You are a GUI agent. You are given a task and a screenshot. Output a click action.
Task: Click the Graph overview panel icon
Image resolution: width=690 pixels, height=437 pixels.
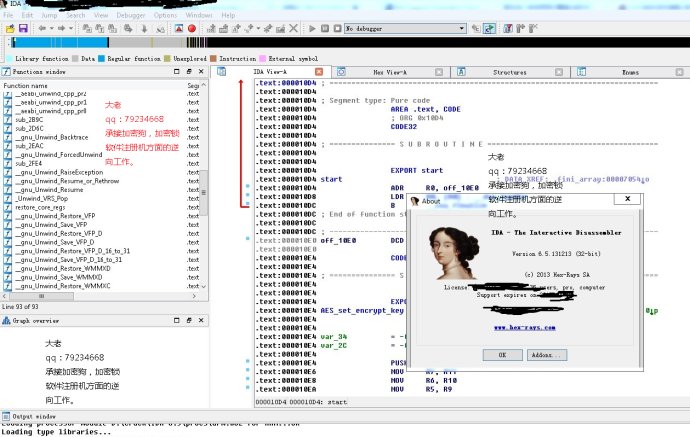point(7,321)
